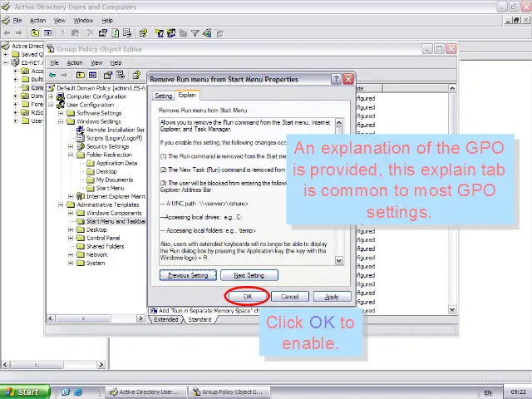The width and height of the screenshot is (532, 399).
Task: Click the Forward arrow in the Group Policy Object Editor toolbar
Action: 64,75
